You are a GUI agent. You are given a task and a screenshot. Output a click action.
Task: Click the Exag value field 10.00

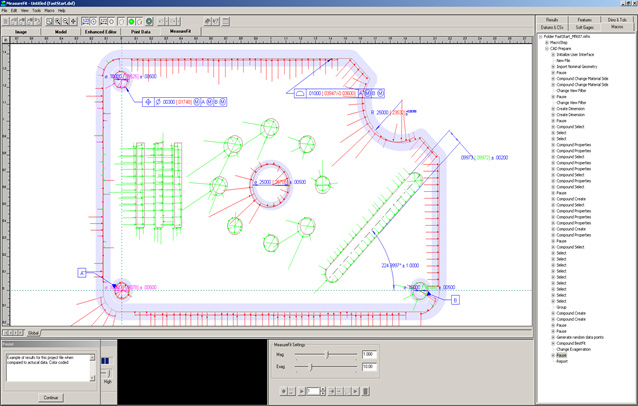(x=369, y=367)
